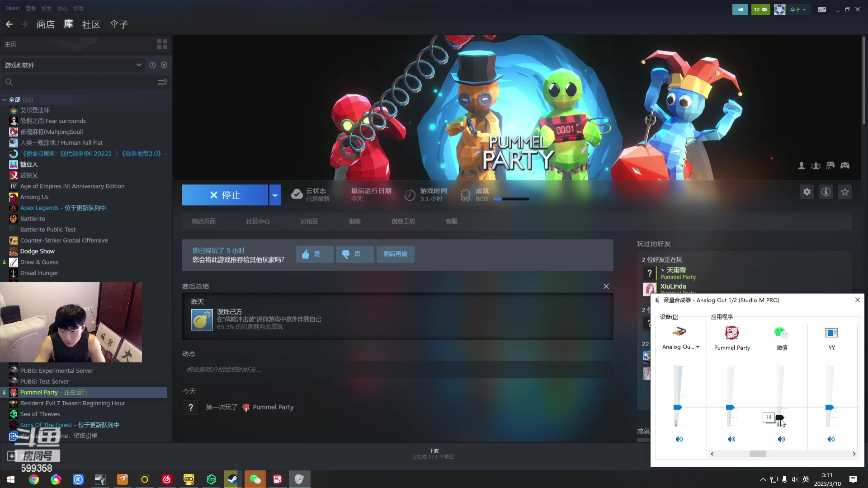The image size is (868, 488).
Task: Click the WeChat icon in volume mixer
Action: (782, 333)
